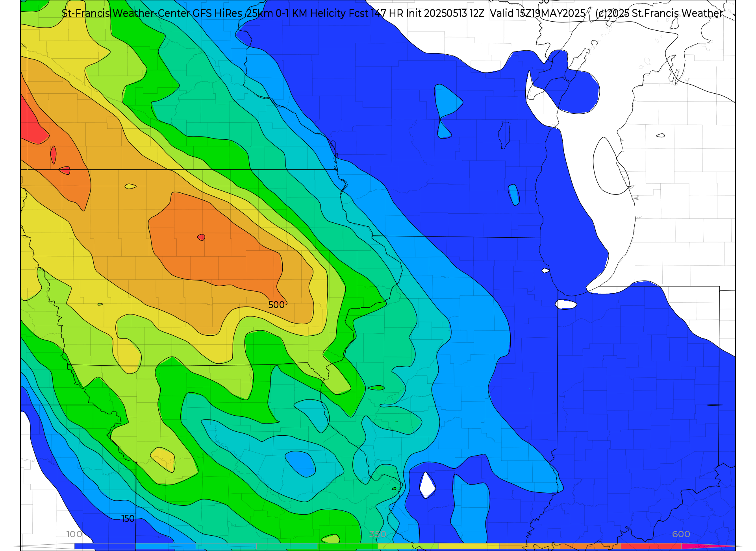Click the 'Valid 15Z19MAY2025' text
Viewport: 756px width, 551px height.
pyautogui.click(x=537, y=13)
